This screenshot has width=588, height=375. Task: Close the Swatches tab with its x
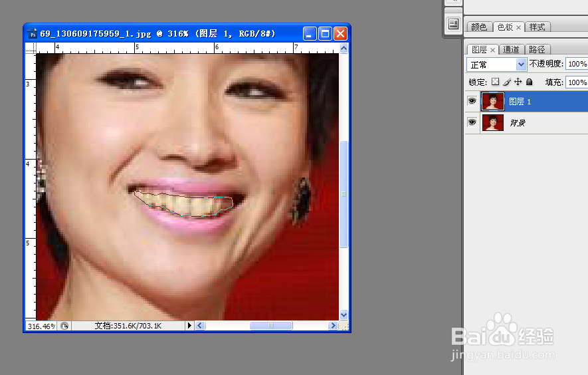tap(518, 27)
